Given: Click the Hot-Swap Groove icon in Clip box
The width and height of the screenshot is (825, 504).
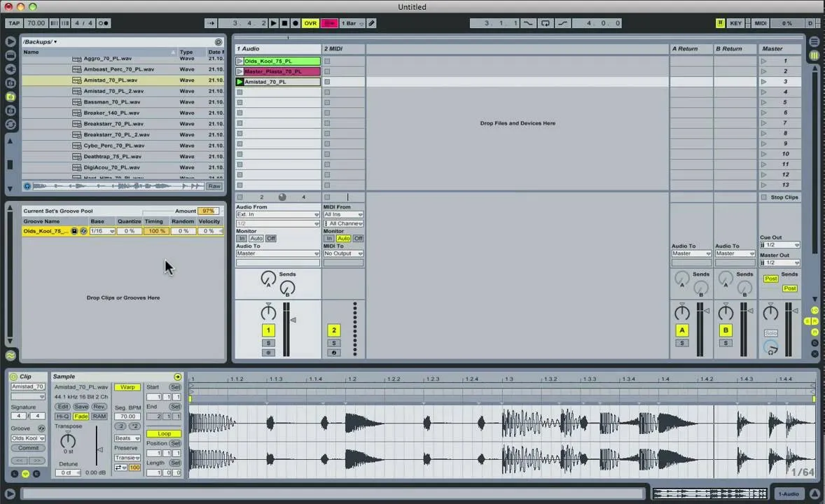Looking at the screenshot, I should pyautogui.click(x=41, y=428).
